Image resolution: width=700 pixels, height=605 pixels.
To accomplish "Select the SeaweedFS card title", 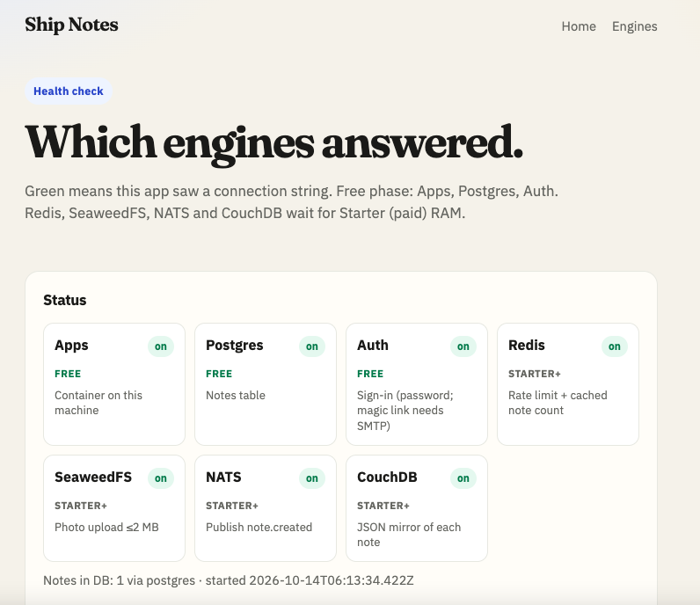I will (x=93, y=477).
